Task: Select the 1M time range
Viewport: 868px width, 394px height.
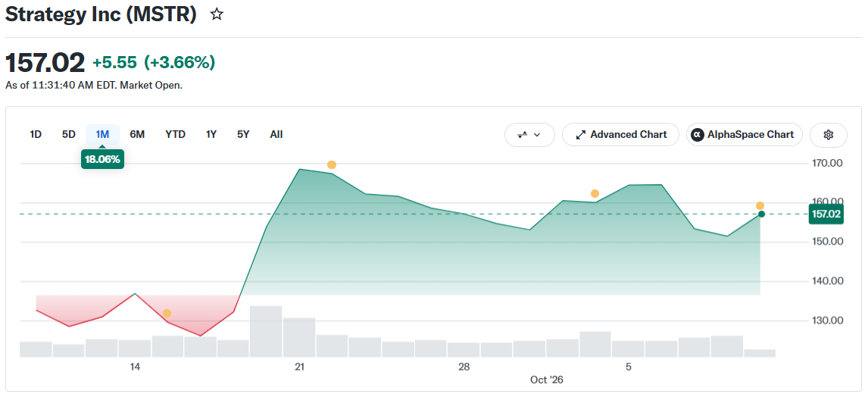Action: coord(102,135)
